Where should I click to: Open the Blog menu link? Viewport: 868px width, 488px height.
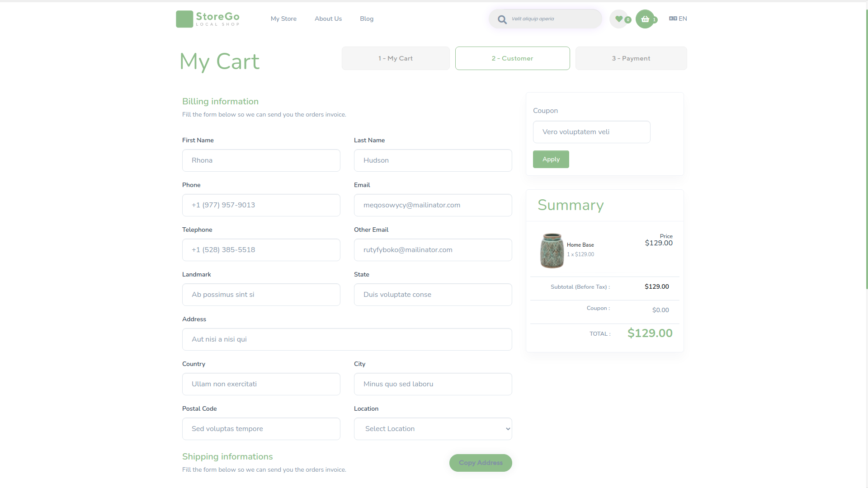pyautogui.click(x=367, y=19)
